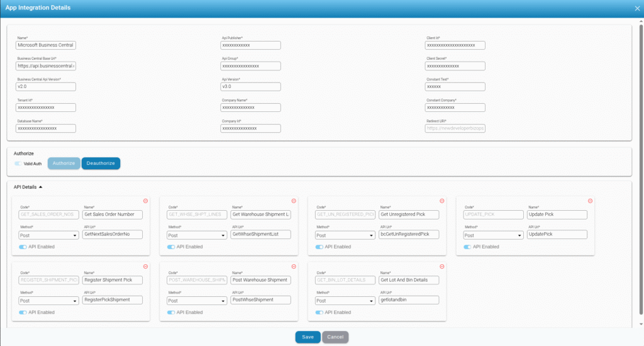Remove the Get Warehouse Shipment API card

pyautogui.click(x=294, y=201)
